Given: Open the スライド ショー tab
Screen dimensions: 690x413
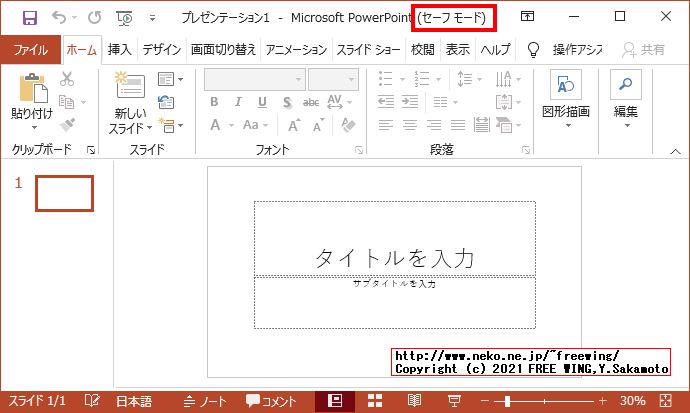Looking at the screenshot, I should (x=368, y=50).
